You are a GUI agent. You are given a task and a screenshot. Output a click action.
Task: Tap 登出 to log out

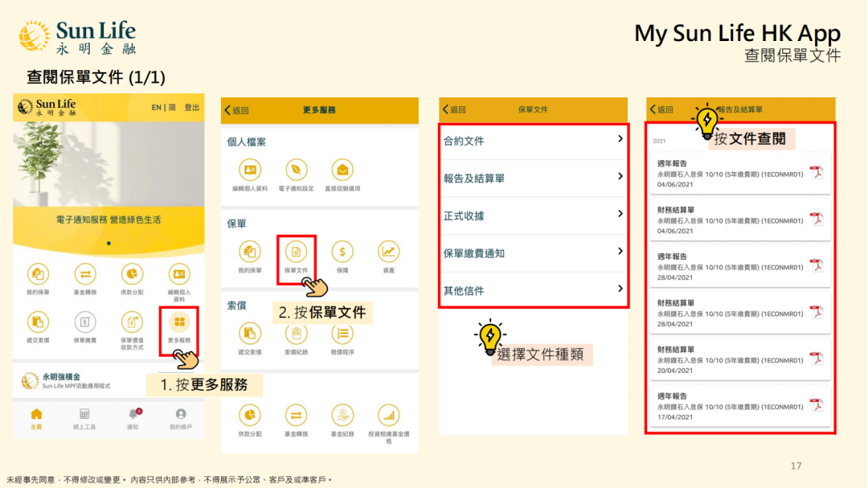click(x=191, y=108)
